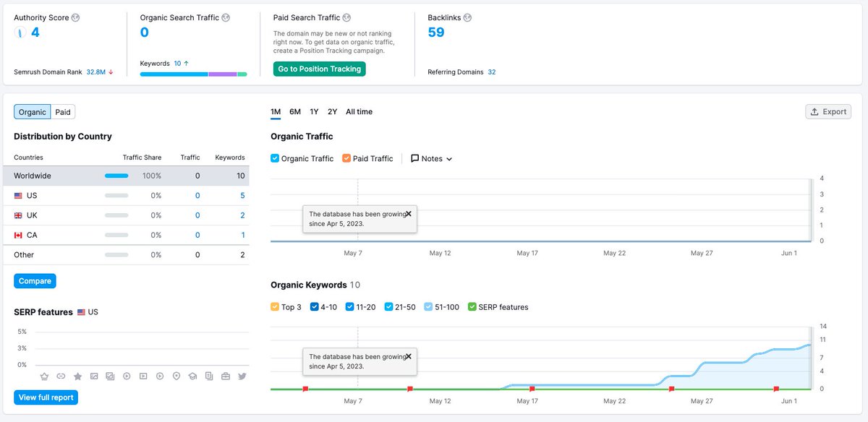Close the database tooltip on Organic Keywords chart

[409, 356]
